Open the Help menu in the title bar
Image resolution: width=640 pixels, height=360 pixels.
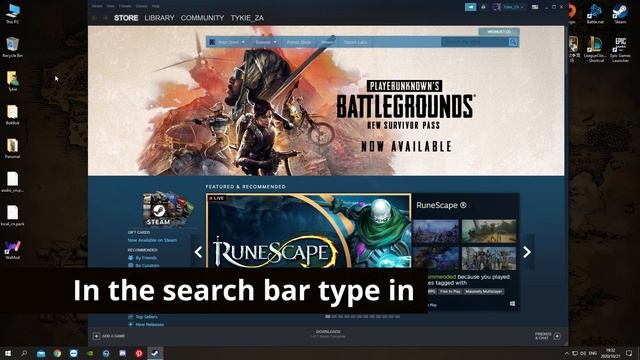(x=156, y=6)
